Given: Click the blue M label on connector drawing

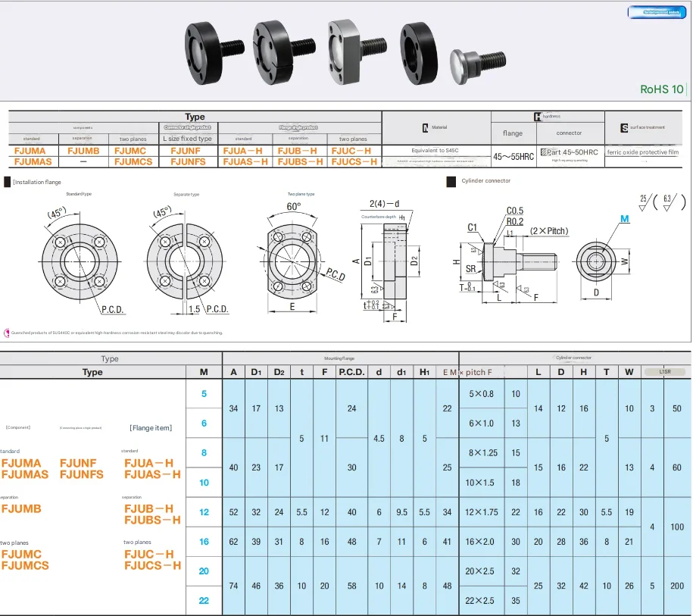Looking at the screenshot, I should [625, 219].
